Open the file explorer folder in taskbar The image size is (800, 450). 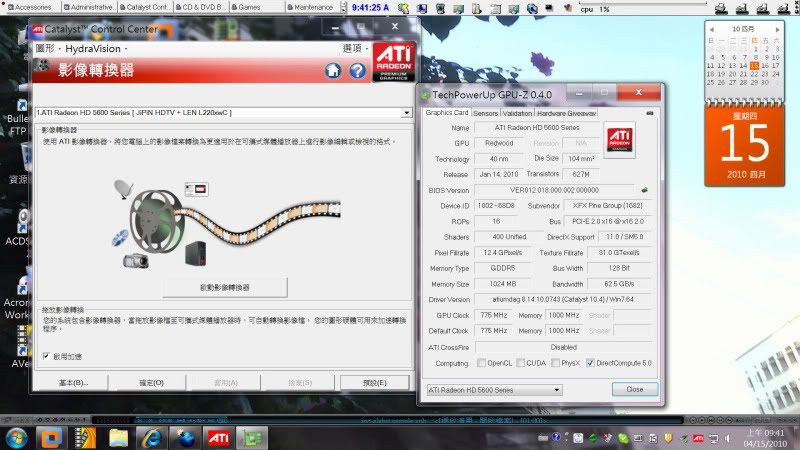pos(119,437)
